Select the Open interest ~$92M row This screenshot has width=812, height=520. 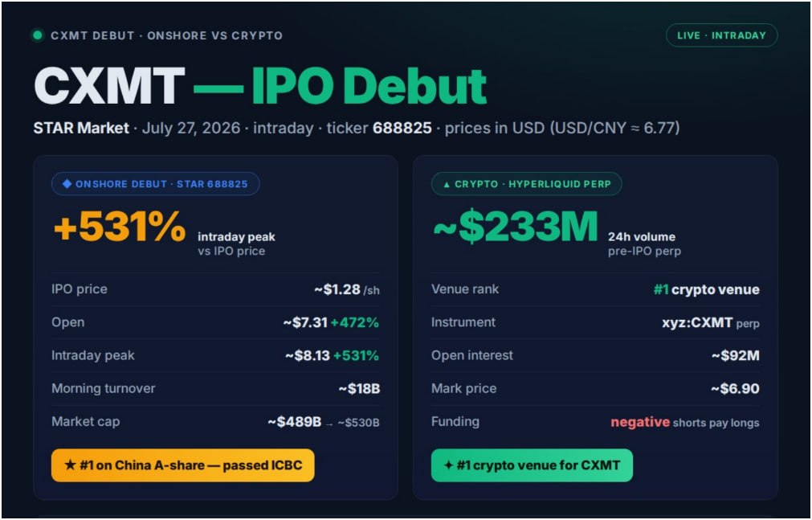[x=595, y=356]
